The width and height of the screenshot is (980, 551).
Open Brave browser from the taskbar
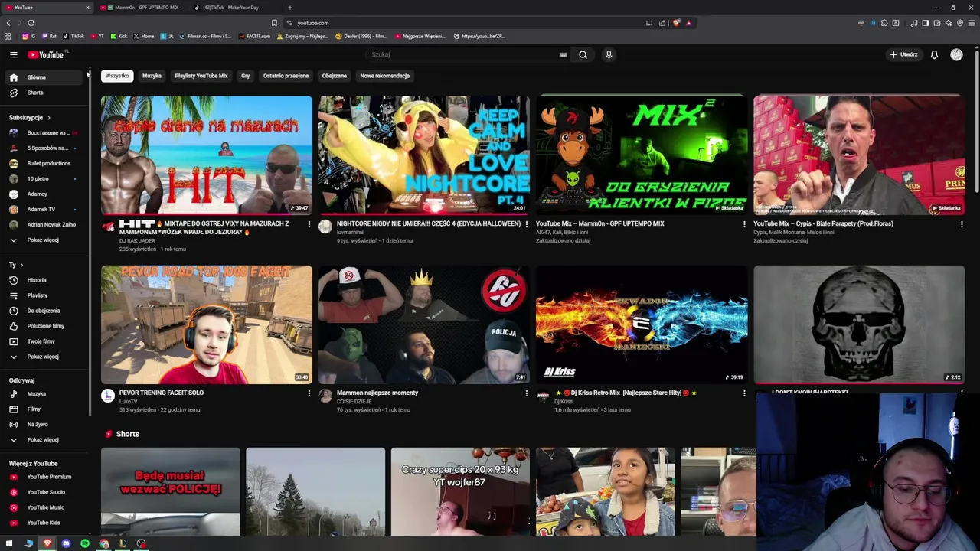click(x=47, y=543)
